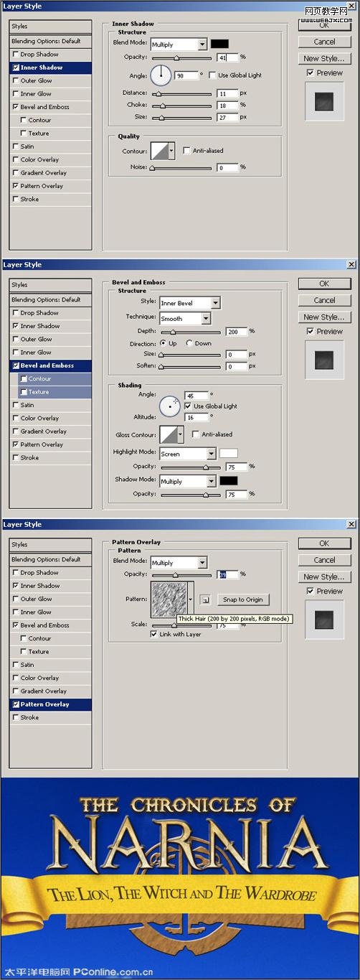
Task: Click Cancel in the Bevel and Emboss dialog
Action: click(x=324, y=300)
